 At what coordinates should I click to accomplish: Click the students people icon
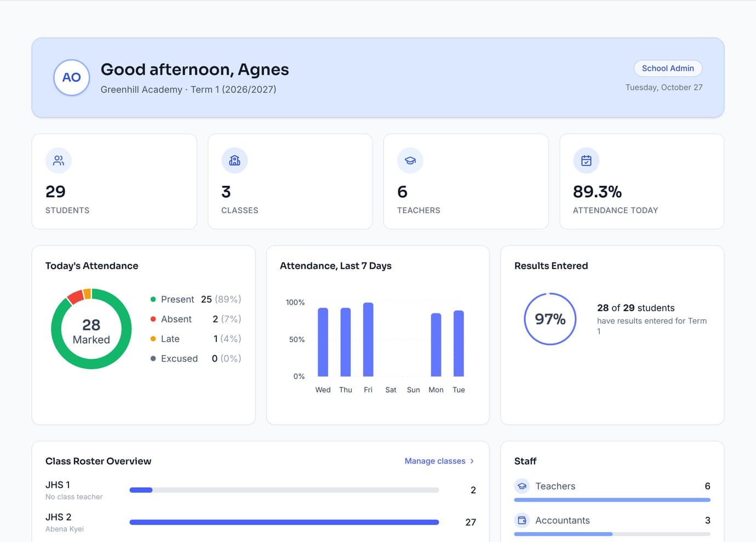pos(59,161)
